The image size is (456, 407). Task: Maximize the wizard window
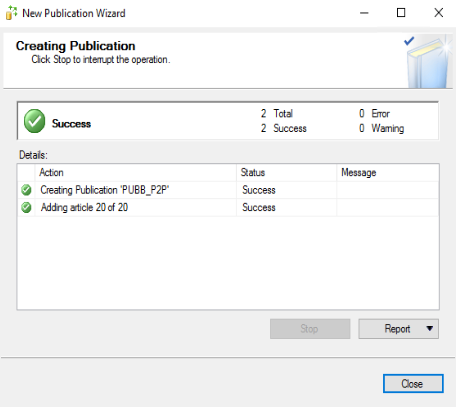(x=401, y=13)
